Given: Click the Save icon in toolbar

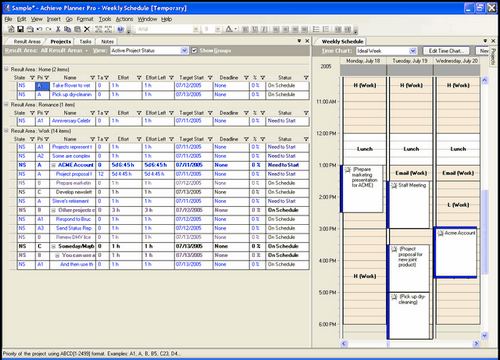Looking at the screenshot, I should 20,29.
